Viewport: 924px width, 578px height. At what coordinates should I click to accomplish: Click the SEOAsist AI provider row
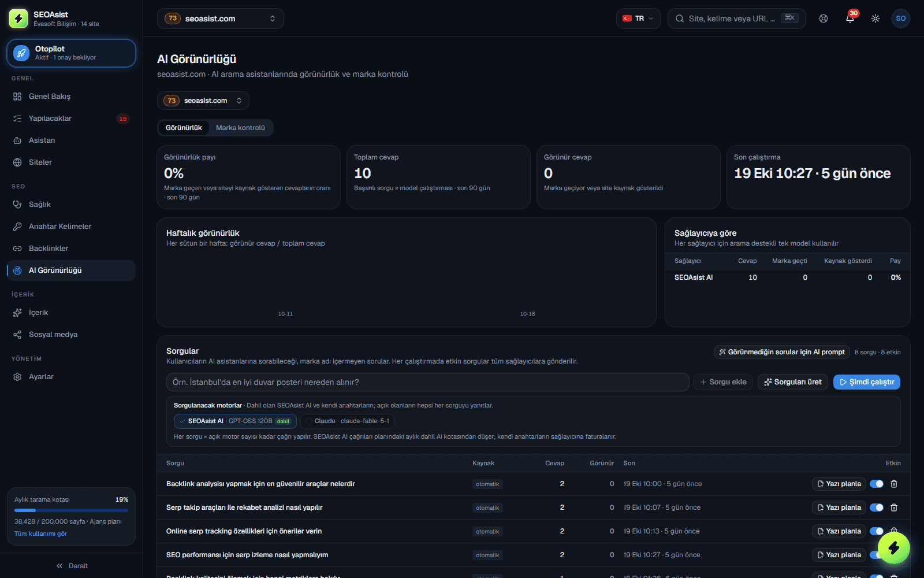click(x=788, y=277)
